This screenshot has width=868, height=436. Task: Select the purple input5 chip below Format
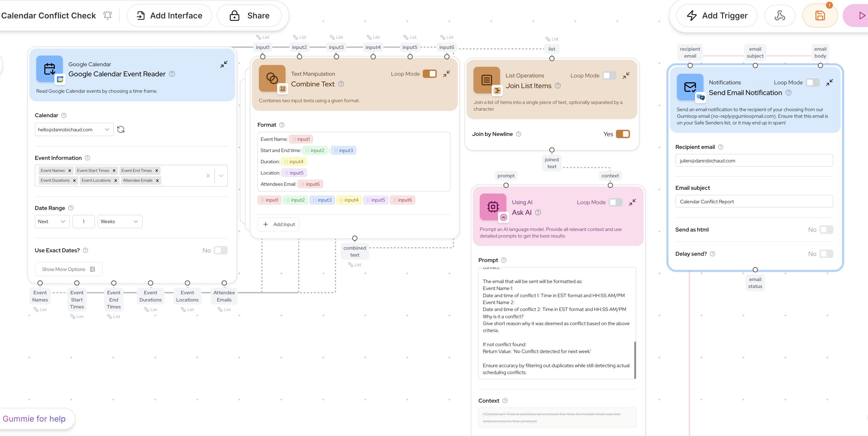pos(375,200)
